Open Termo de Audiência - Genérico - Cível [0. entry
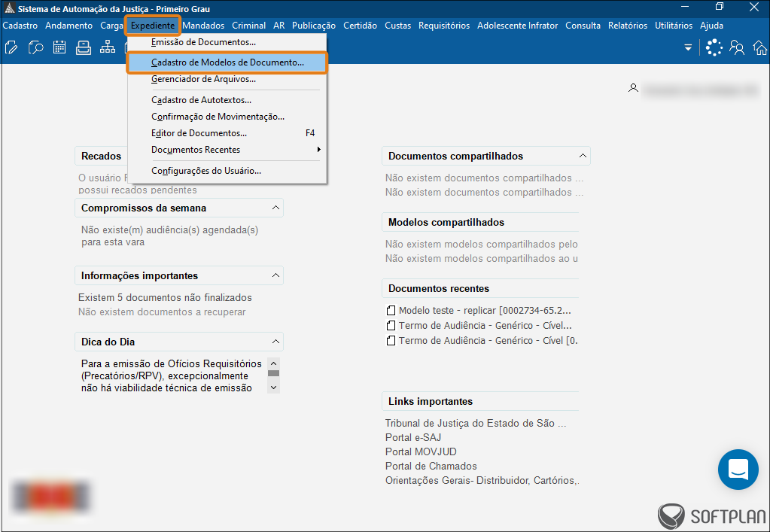The width and height of the screenshot is (770, 532). 488,341
